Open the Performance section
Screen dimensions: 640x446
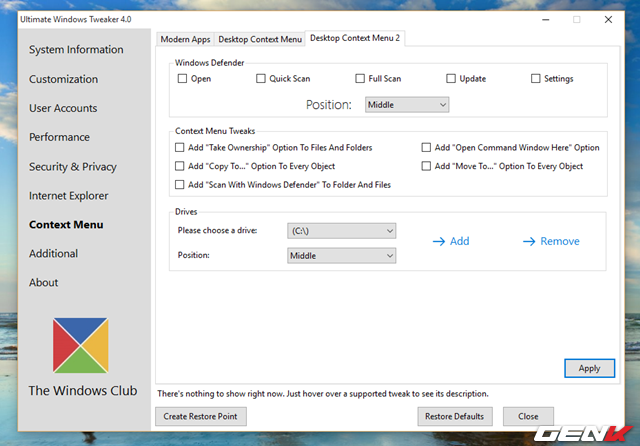point(59,137)
